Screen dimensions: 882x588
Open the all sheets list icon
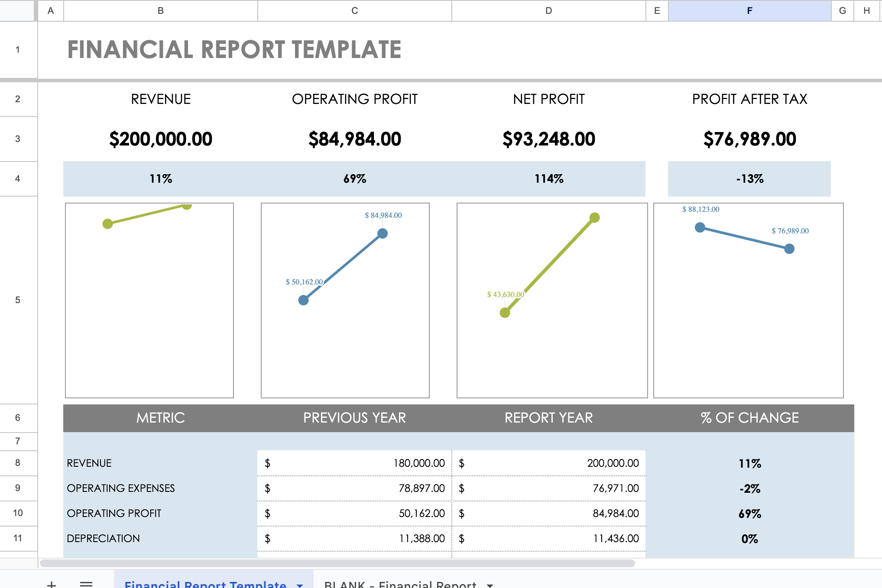click(x=86, y=584)
